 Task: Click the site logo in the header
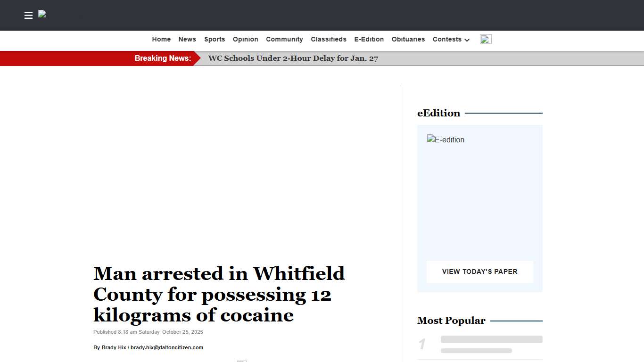coord(42,14)
